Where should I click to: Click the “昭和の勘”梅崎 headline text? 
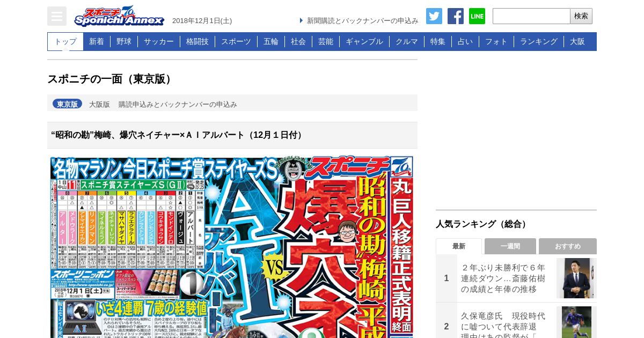[178, 135]
